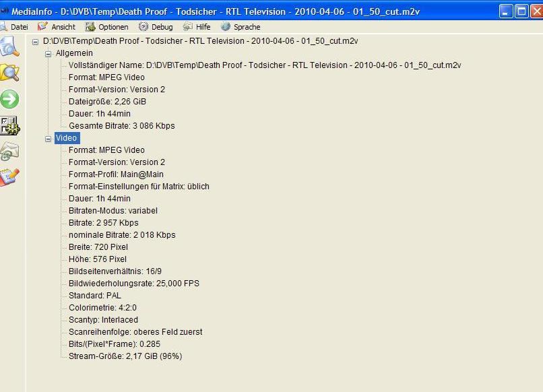Select Dauer: 1h 44min under Allgemein
The image size is (543, 392).
pyautogui.click(x=100, y=114)
